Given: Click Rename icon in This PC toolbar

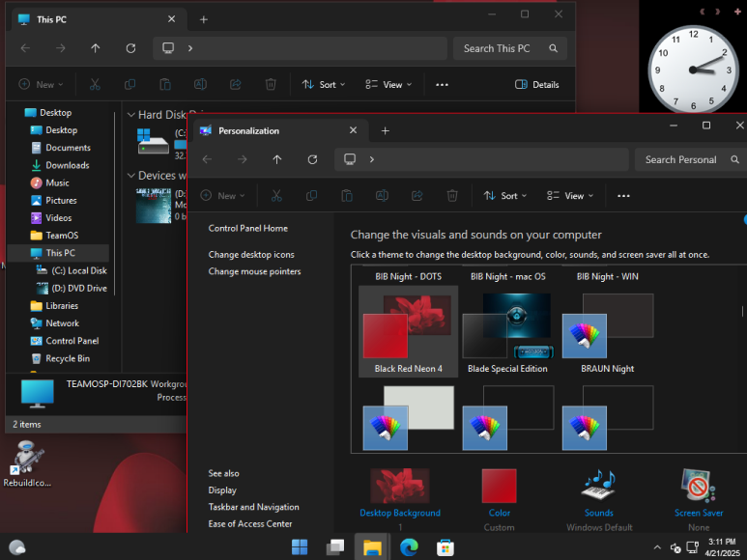Looking at the screenshot, I should (200, 84).
